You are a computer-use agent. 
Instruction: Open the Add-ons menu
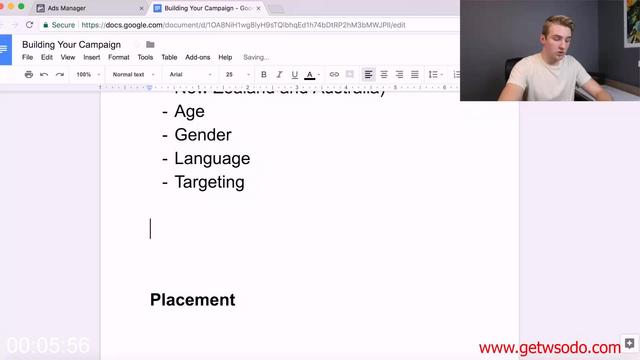(198, 57)
